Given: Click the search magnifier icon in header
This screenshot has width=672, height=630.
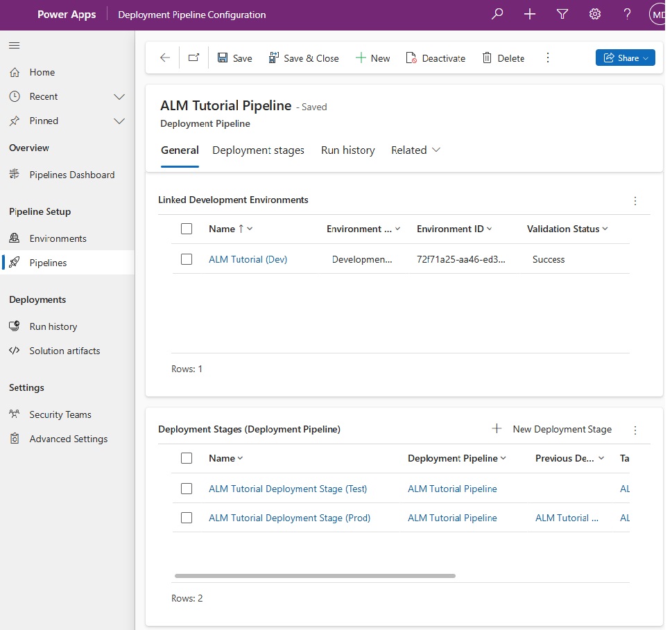Looking at the screenshot, I should click(x=497, y=14).
